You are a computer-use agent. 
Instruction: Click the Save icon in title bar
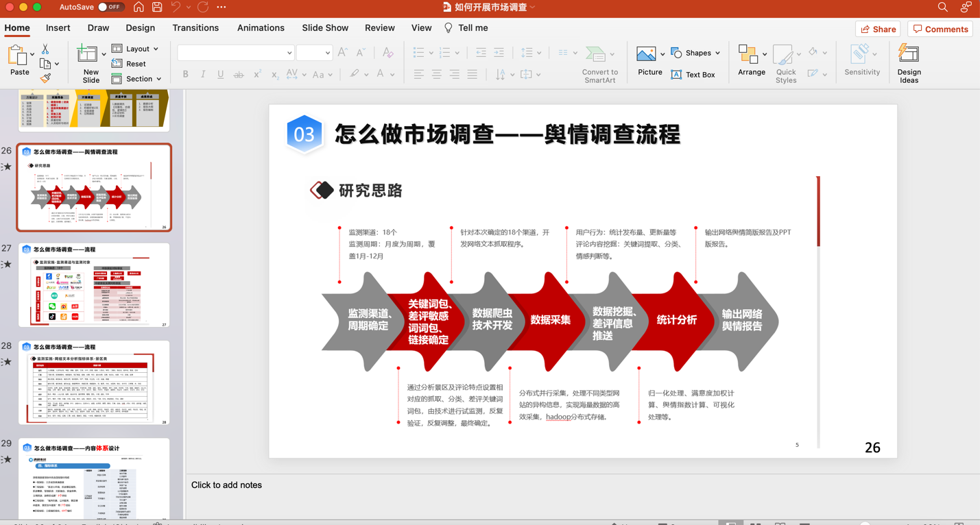tap(157, 7)
